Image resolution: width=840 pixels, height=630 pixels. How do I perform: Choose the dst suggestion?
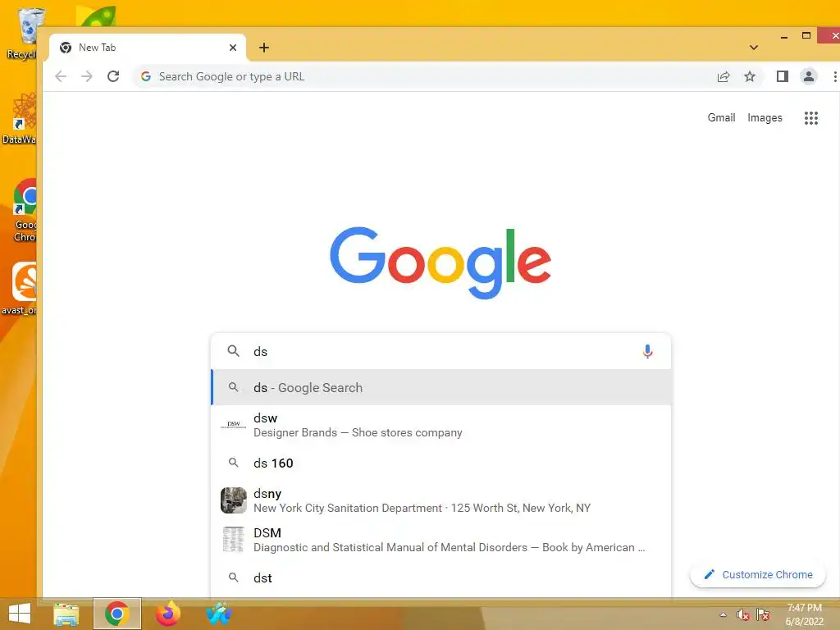[x=441, y=578]
